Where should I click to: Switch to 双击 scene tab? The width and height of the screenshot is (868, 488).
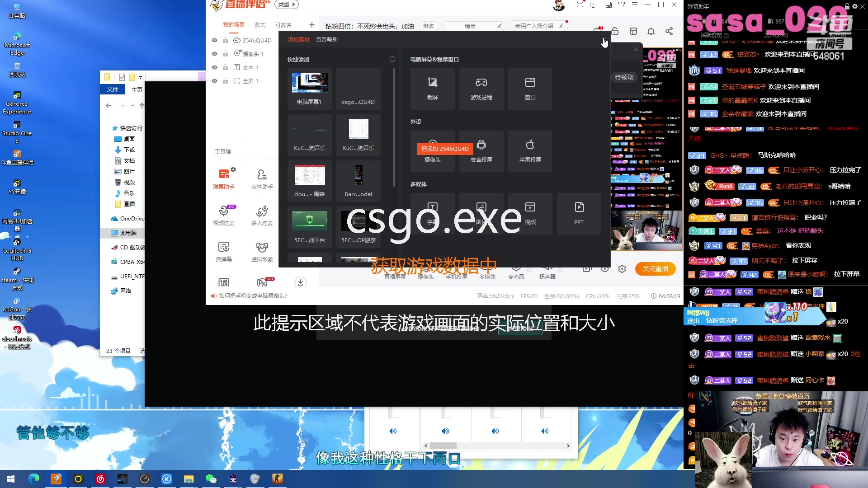pos(260,25)
